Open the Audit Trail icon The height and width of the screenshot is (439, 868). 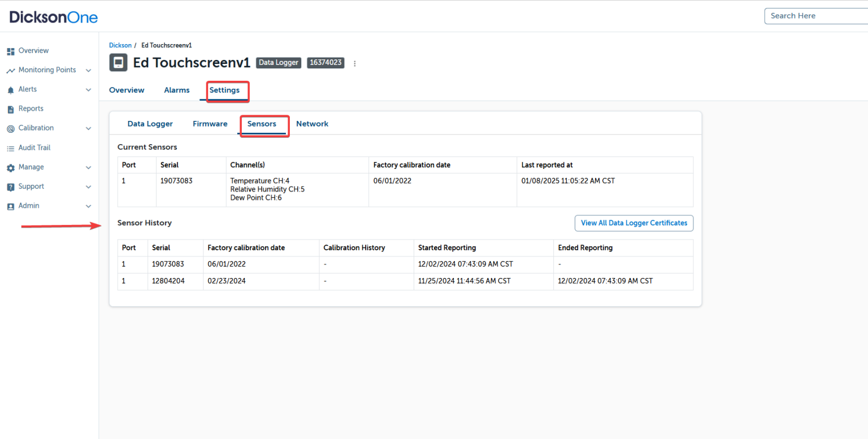point(11,147)
